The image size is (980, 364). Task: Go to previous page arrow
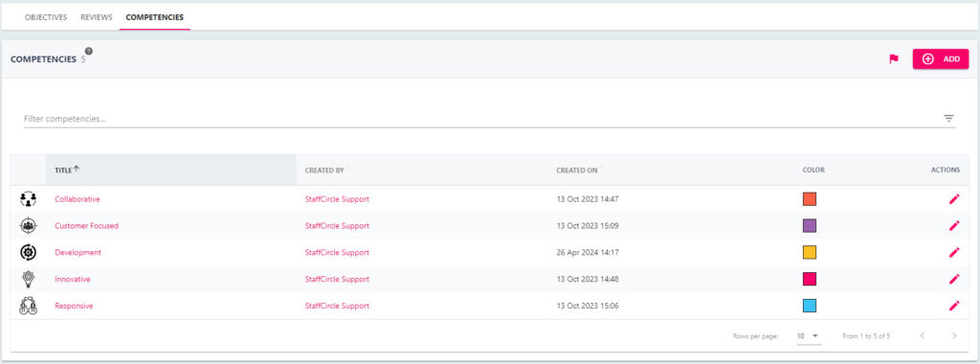(x=922, y=336)
